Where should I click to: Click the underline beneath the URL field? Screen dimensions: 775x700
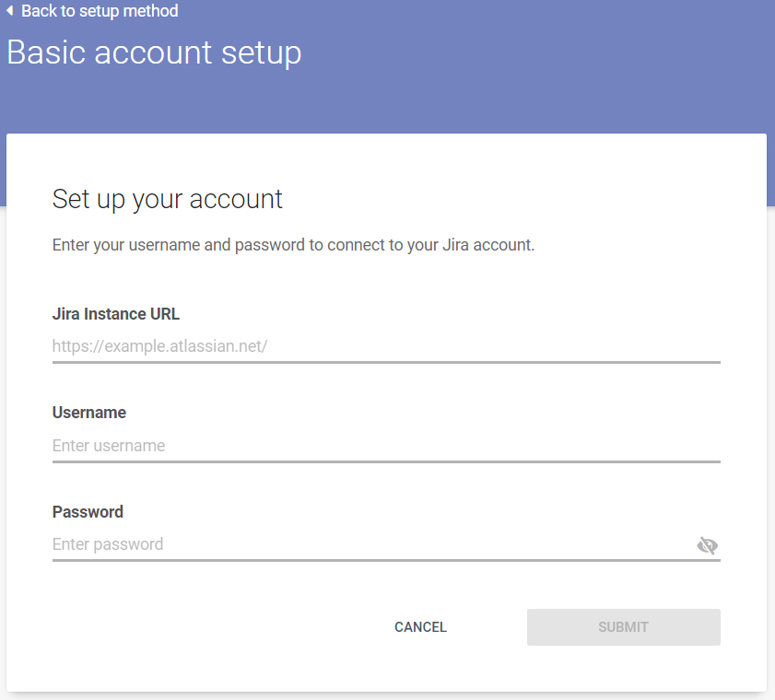tap(386, 362)
